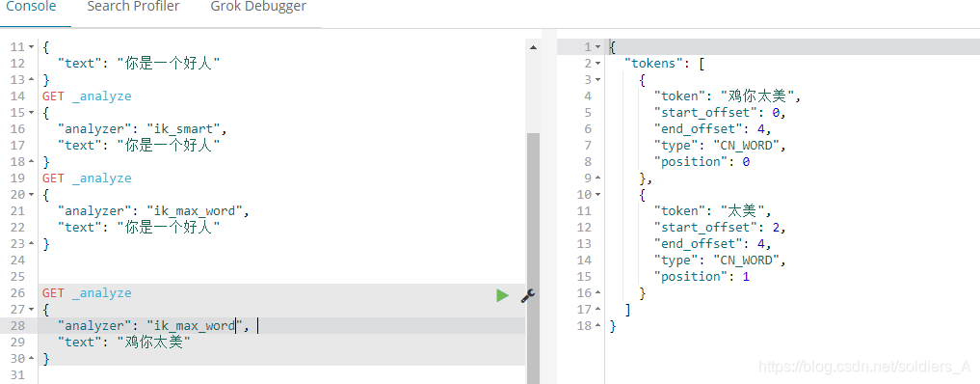Collapse the block at editor line 27

pyautogui.click(x=32, y=310)
